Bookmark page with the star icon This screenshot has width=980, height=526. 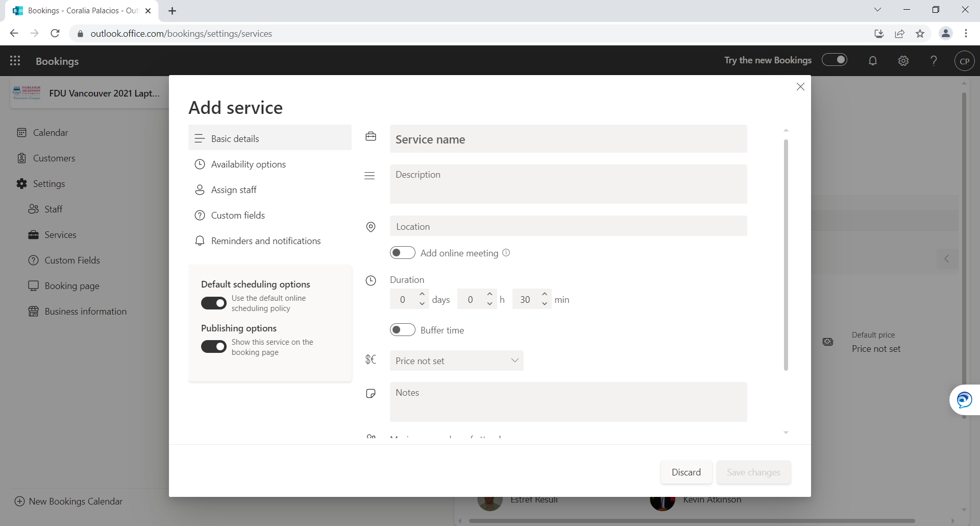(920, 34)
